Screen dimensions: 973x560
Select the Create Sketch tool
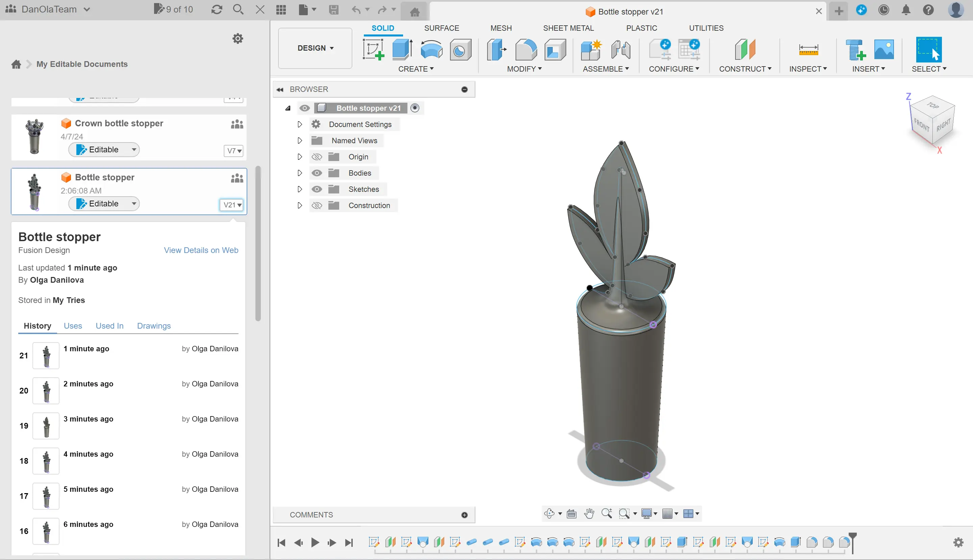pyautogui.click(x=373, y=50)
